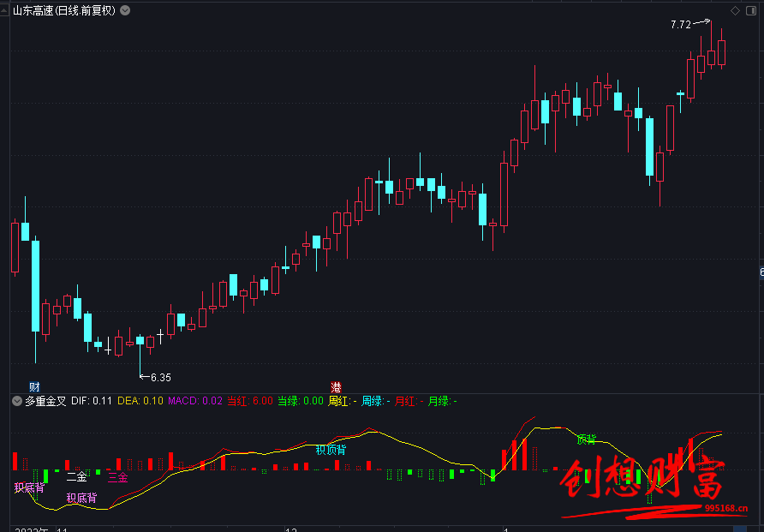Click the 6.35 low price label

pos(161,378)
